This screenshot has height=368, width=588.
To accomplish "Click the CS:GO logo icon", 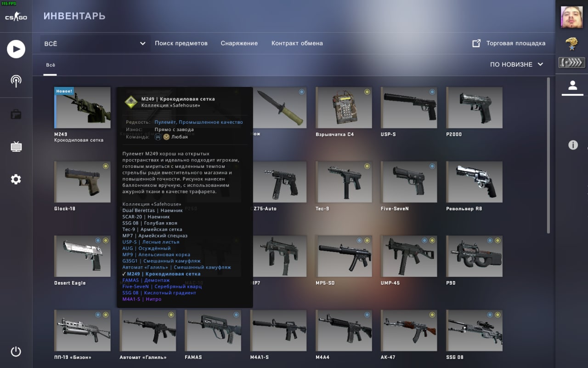I will click(16, 17).
